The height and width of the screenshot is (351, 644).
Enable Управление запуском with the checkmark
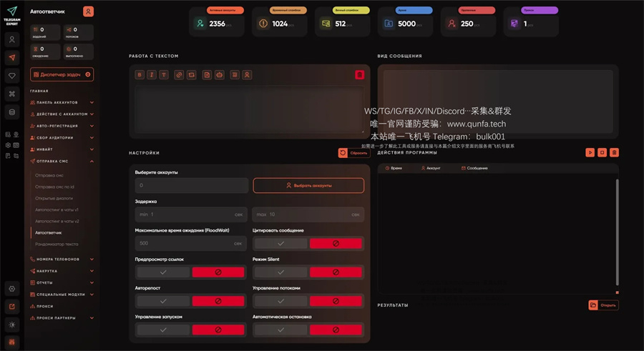[x=163, y=330]
